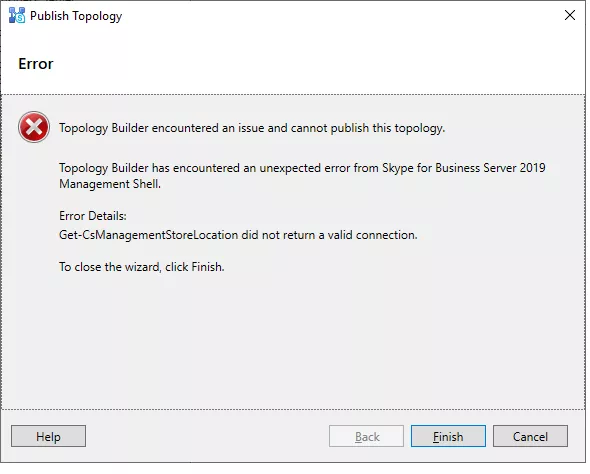The width and height of the screenshot is (590, 474).
Task: Click the red error cross icon
Action: (x=34, y=127)
